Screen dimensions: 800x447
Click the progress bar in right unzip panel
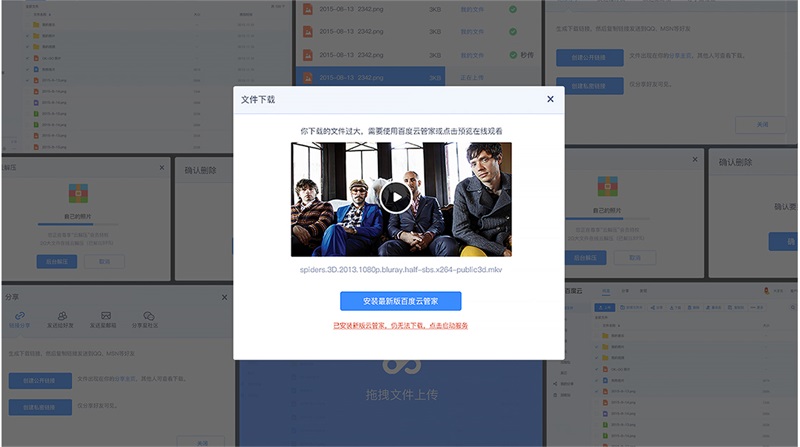coord(607,218)
